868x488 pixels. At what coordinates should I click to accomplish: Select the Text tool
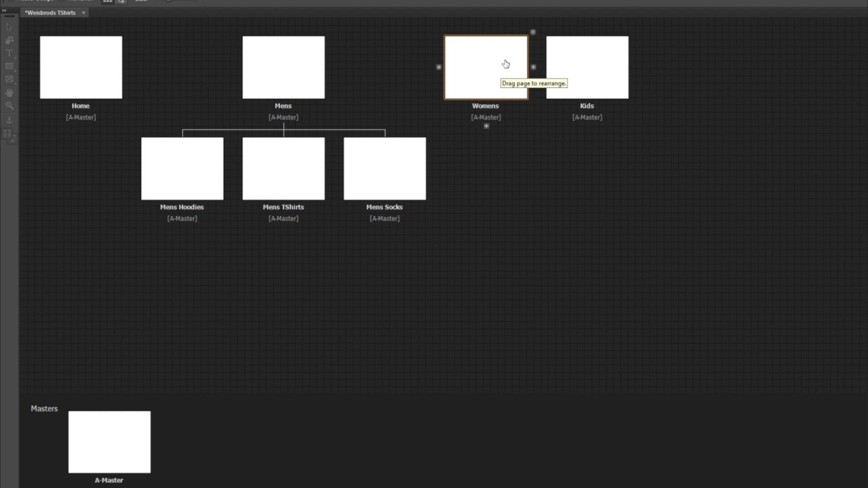click(9, 53)
